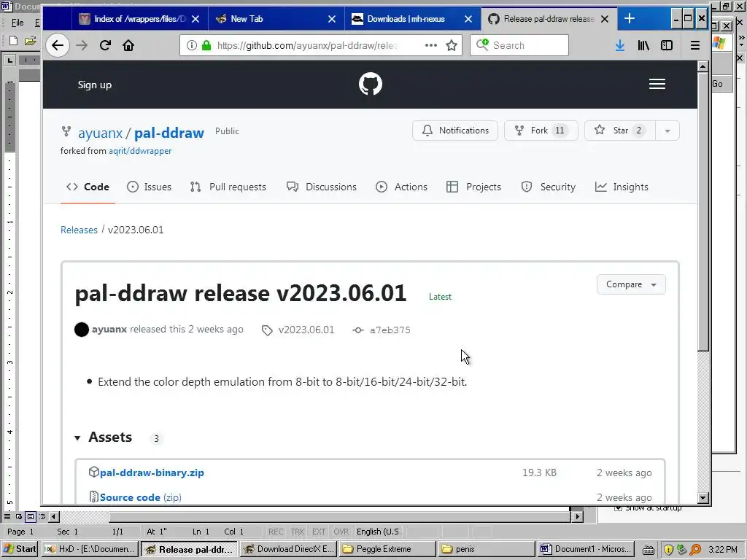
Task: Open the aqrit/ddwrapper fork source link
Action: (140, 151)
